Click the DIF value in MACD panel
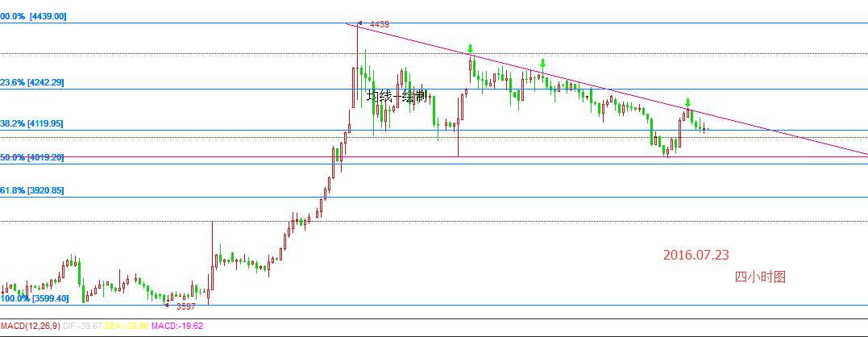868x337 pixels. coord(90,326)
